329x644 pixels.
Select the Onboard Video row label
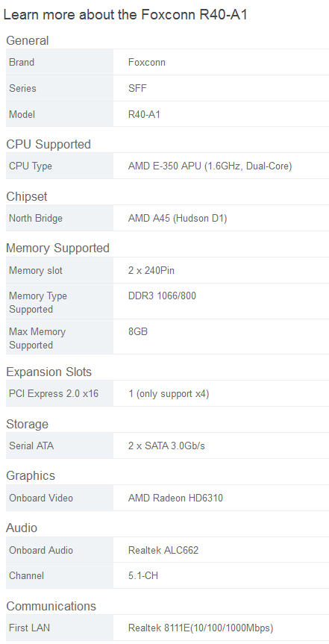[x=41, y=498]
